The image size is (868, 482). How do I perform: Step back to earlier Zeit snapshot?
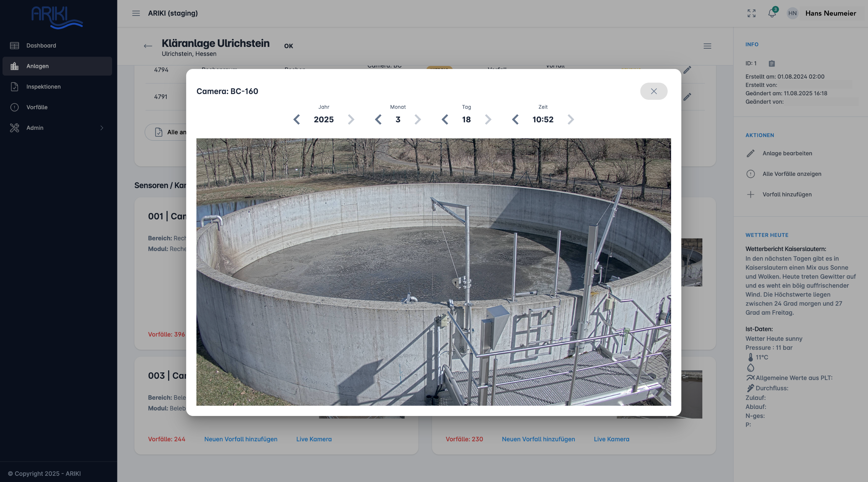[515, 119]
